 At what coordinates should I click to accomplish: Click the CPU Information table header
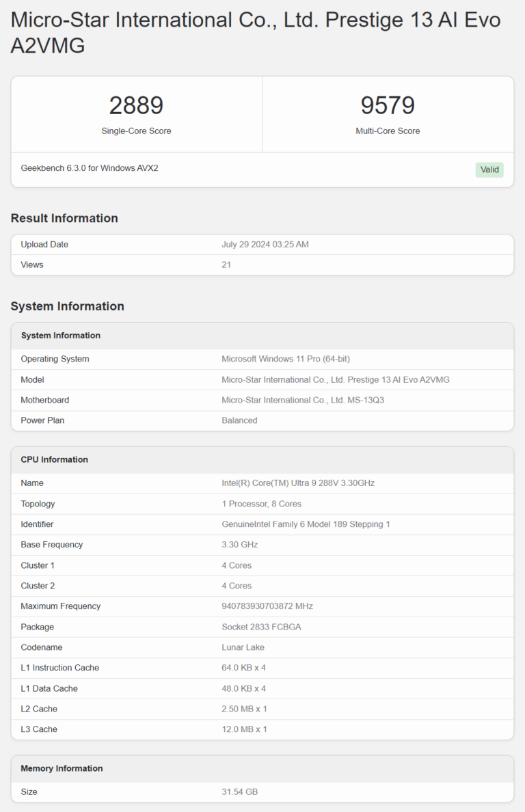[x=55, y=459]
